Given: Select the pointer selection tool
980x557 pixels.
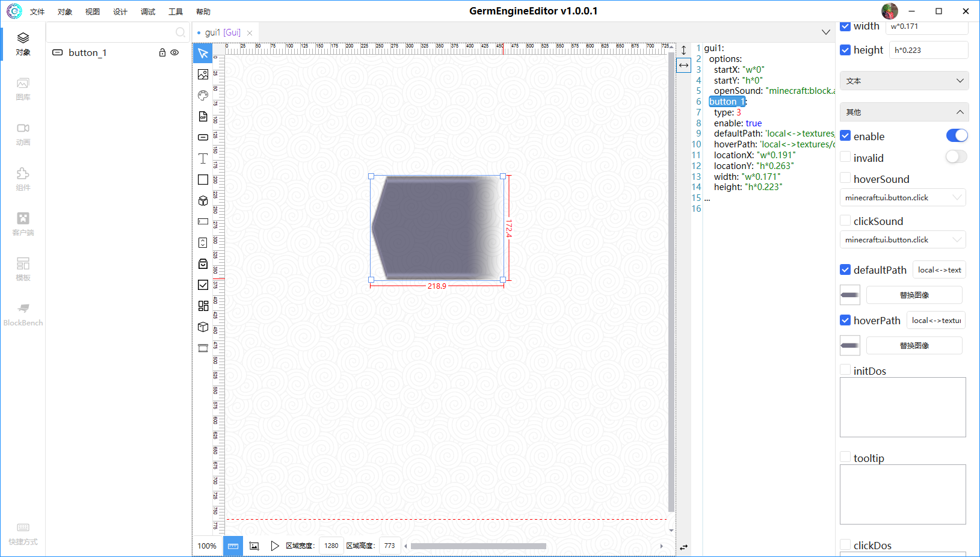Looking at the screenshot, I should [203, 54].
